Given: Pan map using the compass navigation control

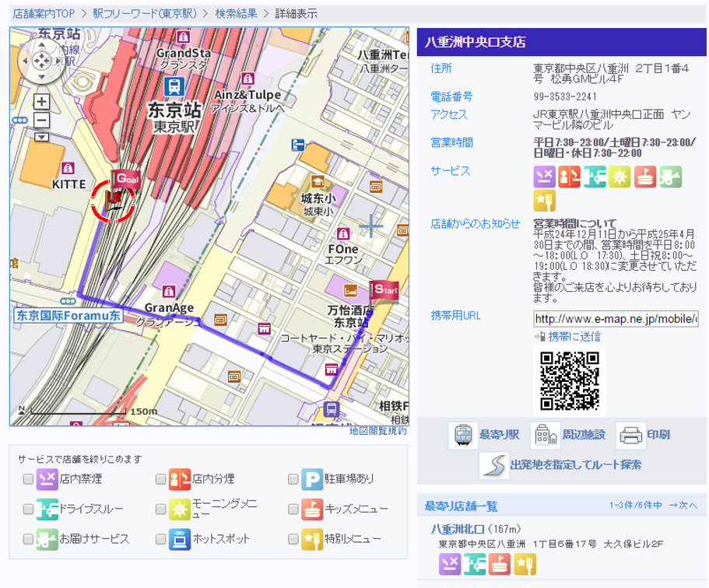Looking at the screenshot, I should point(41,61).
